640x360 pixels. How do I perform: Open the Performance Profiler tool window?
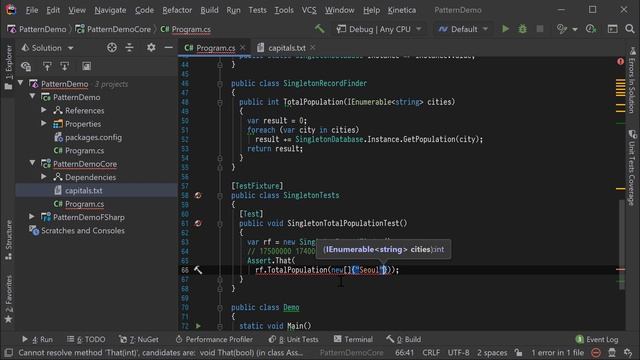point(214,339)
